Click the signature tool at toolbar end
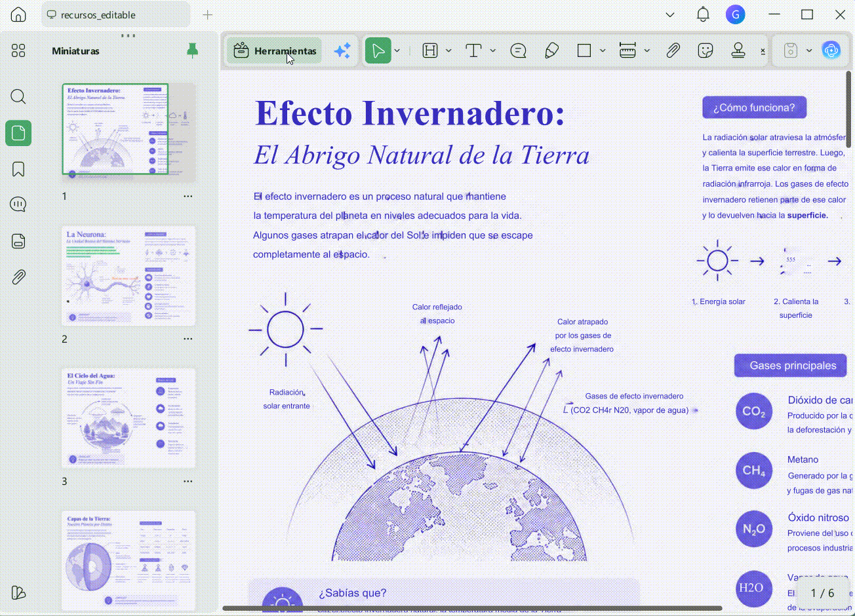This screenshot has height=616, width=855. click(x=763, y=51)
